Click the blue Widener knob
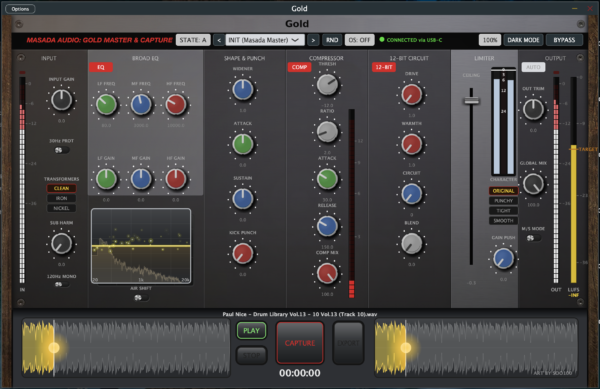This screenshot has width=600, height=389. point(243,90)
